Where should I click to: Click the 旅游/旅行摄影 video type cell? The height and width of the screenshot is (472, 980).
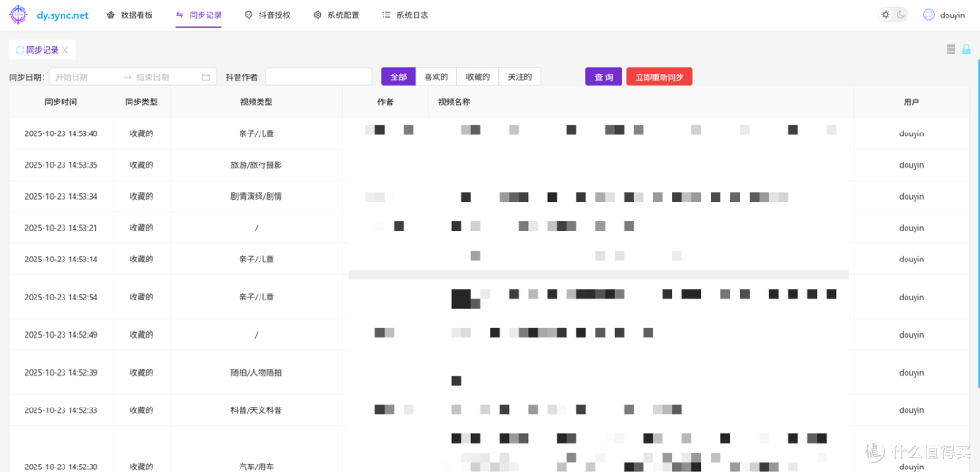point(256,165)
